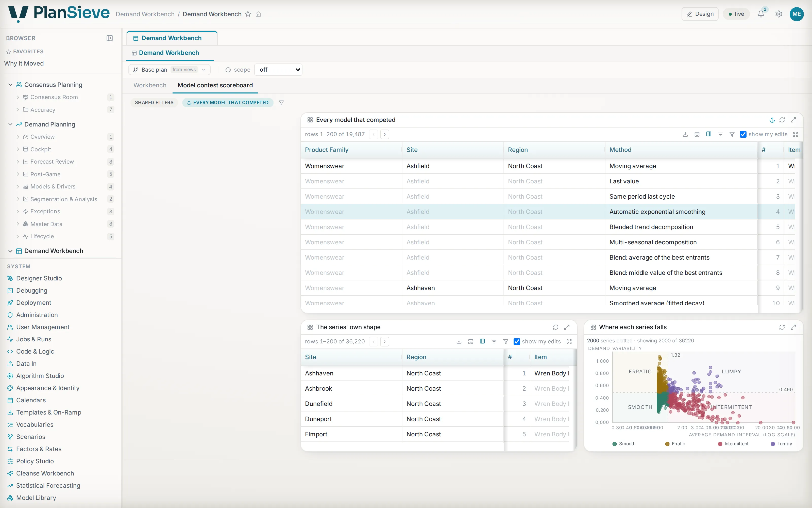The width and height of the screenshot is (812, 508).
Task: Click the Design button
Action: click(700, 14)
